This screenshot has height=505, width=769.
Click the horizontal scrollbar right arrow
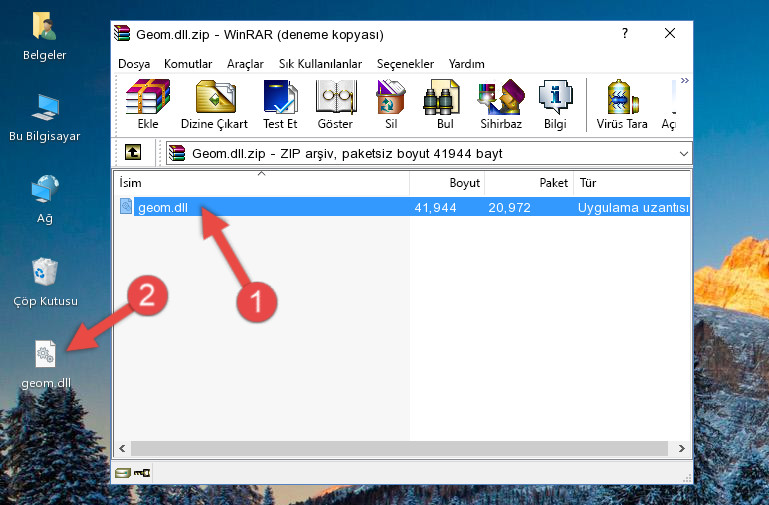[681, 448]
